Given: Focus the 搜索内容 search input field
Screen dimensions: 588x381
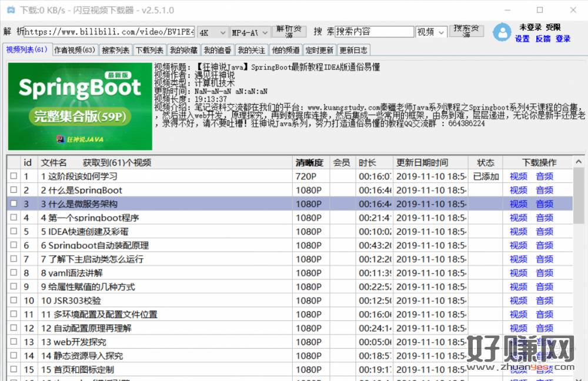Looking at the screenshot, I should coord(374,32).
